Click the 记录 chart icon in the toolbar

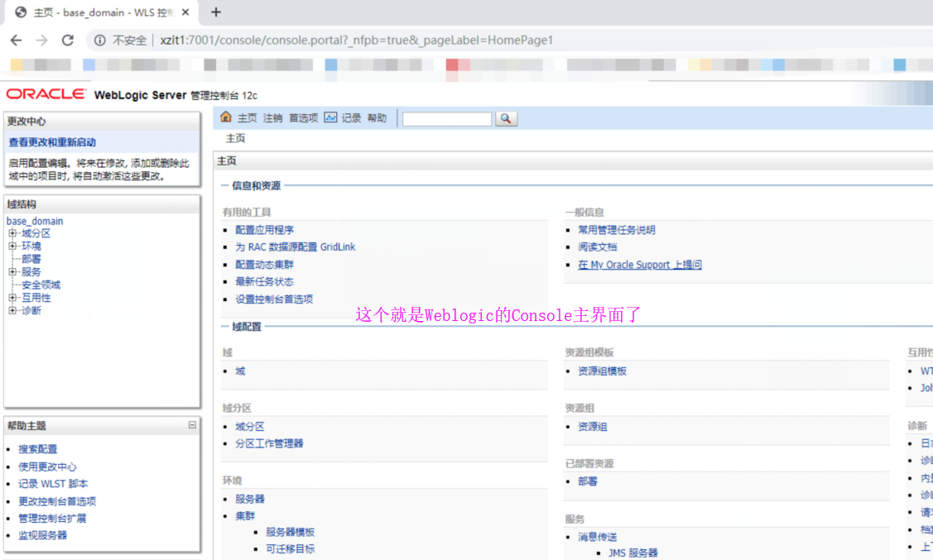coord(331,117)
